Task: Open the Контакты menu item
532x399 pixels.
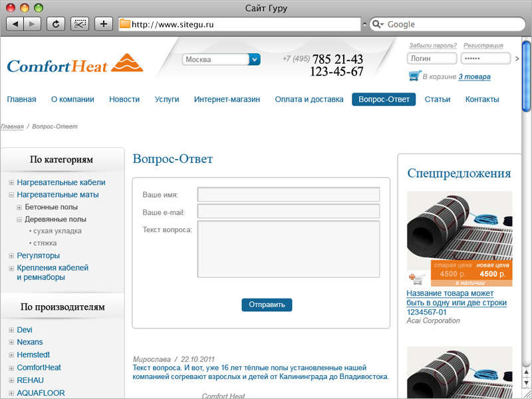Action: pyautogui.click(x=482, y=99)
